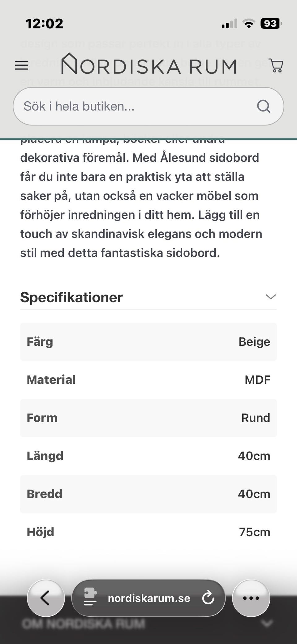
Task: Click the chevron beside OM NORDISKA RUM
Action: coord(267,623)
